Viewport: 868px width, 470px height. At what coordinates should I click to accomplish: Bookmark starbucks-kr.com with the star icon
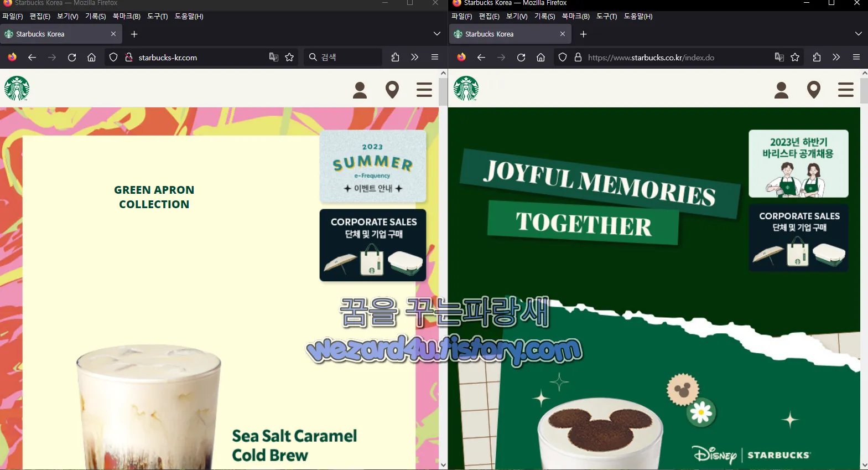click(289, 57)
